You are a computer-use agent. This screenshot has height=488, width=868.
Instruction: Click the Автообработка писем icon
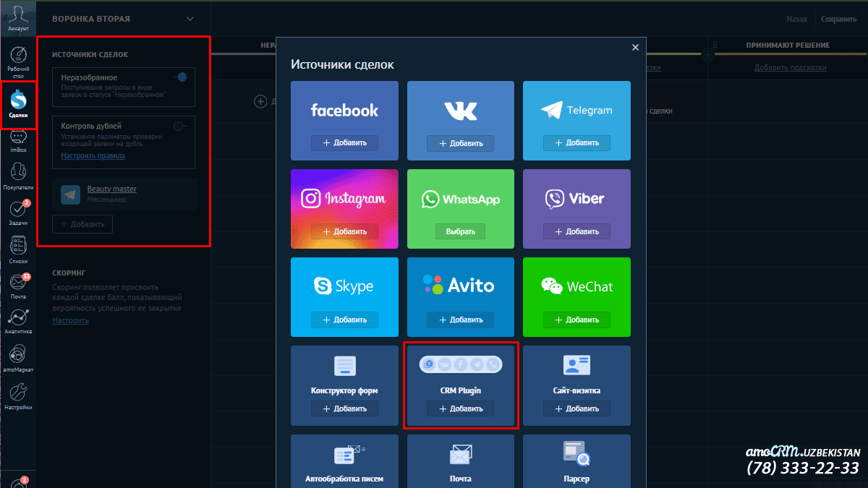(349, 455)
